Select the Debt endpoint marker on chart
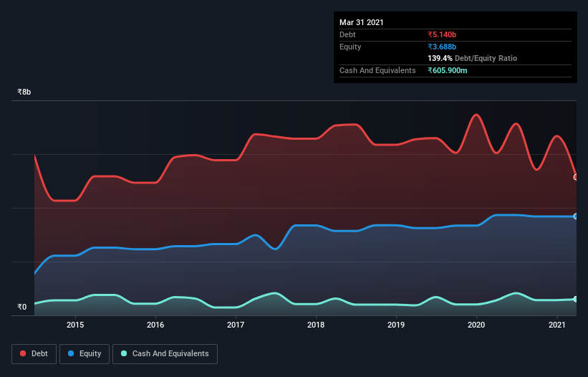This screenshot has height=377, width=588. coord(576,177)
